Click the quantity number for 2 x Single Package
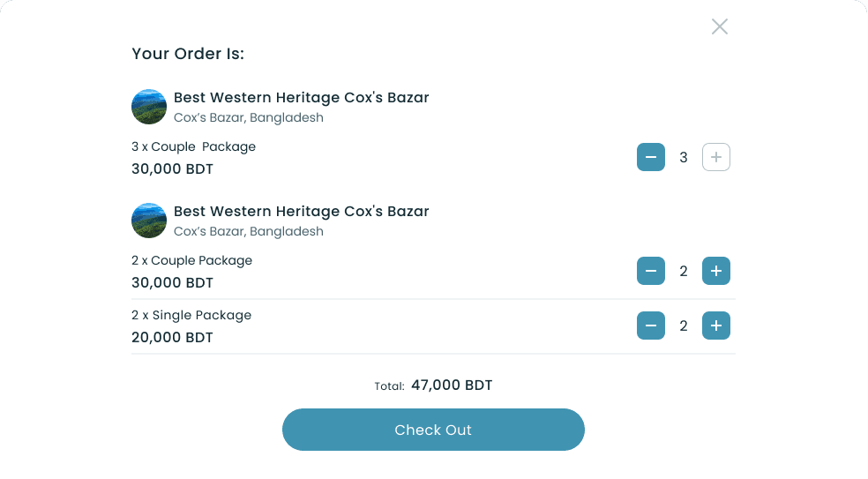This screenshot has height=479, width=868. (x=684, y=326)
